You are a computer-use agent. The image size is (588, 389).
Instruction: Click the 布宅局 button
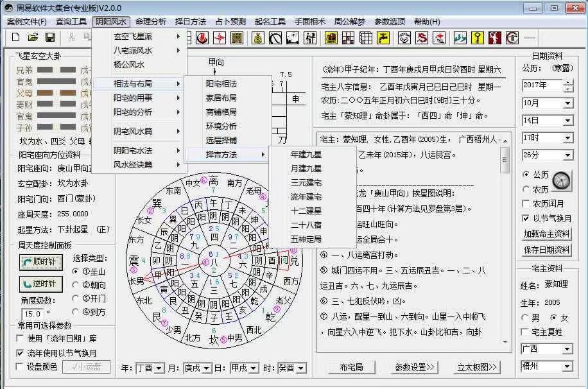pos(351,367)
